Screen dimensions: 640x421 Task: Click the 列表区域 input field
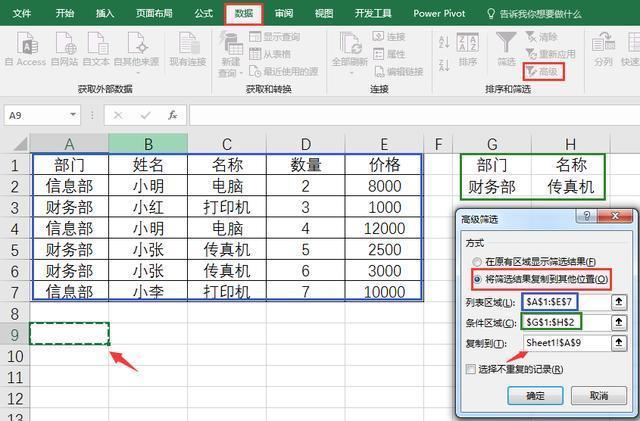pyautogui.click(x=567, y=302)
